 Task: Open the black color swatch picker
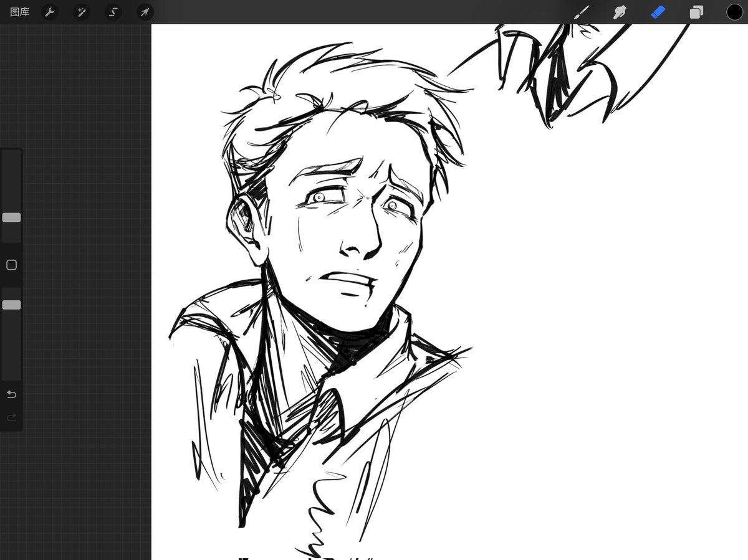pyautogui.click(x=735, y=12)
